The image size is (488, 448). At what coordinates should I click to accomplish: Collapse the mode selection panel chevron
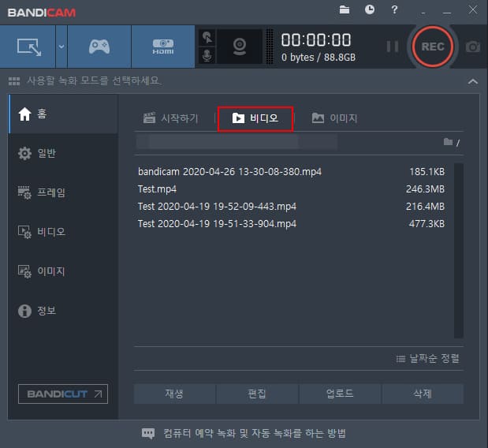[x=473, y=81]
